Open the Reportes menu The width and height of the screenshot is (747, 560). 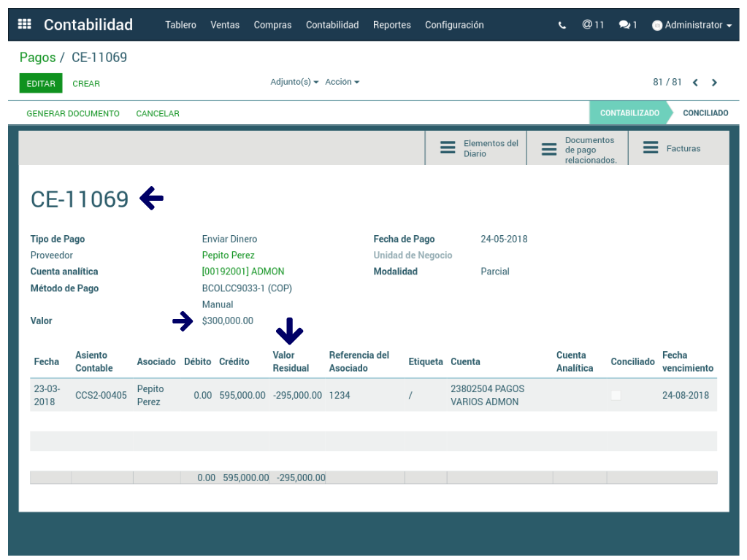pos(391,25)
